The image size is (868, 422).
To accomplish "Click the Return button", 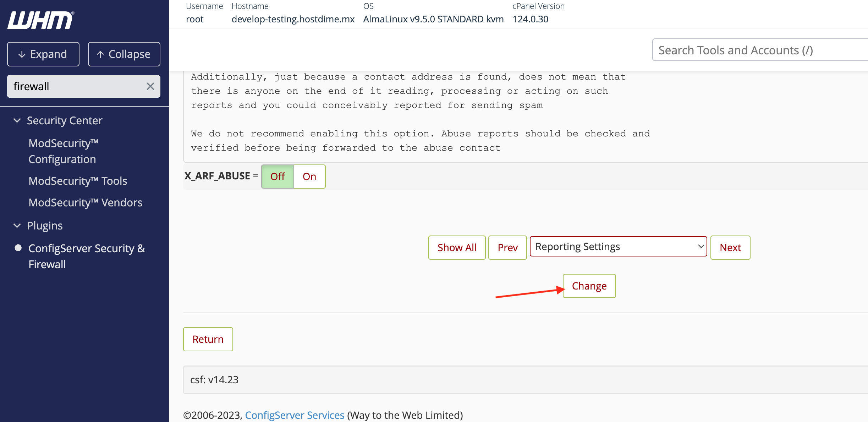I will [x=208, y=339].
